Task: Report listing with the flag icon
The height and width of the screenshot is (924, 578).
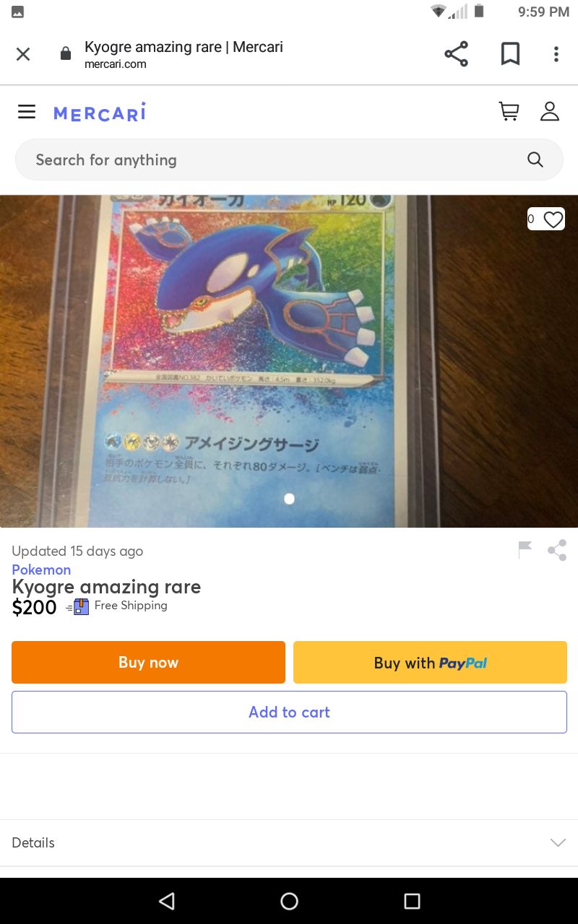Action: 525,550
